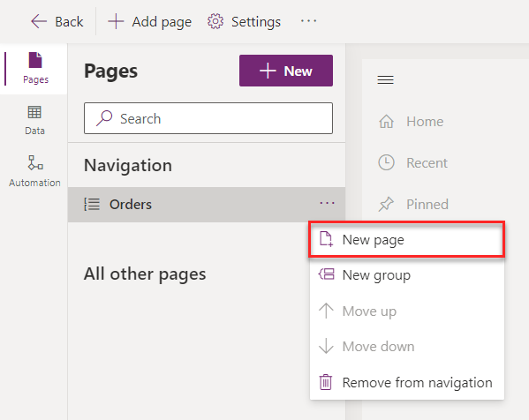Select the Orders navigation item

[x=206, y=205]
